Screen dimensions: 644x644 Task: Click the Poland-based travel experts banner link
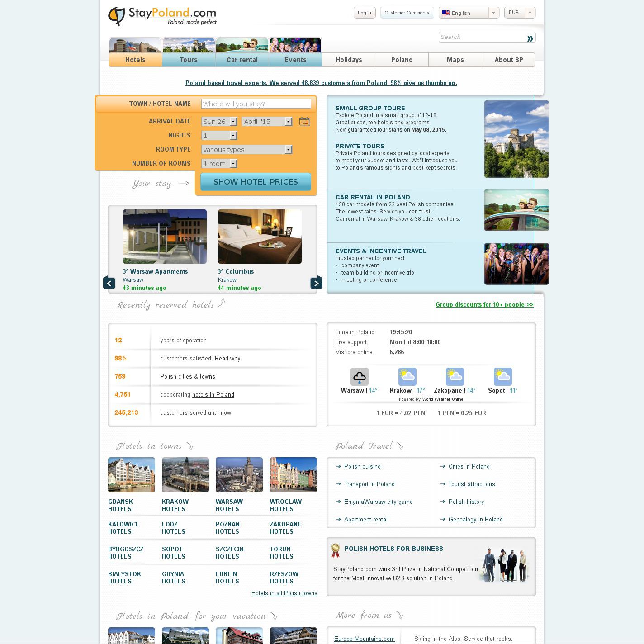[x=322, y=83]
